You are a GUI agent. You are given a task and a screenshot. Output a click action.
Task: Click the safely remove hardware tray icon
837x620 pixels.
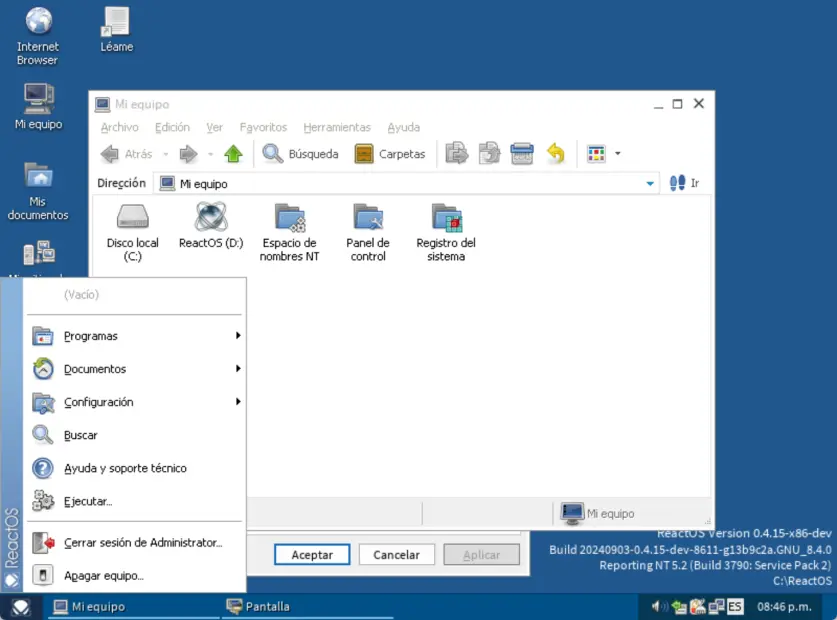680,607
